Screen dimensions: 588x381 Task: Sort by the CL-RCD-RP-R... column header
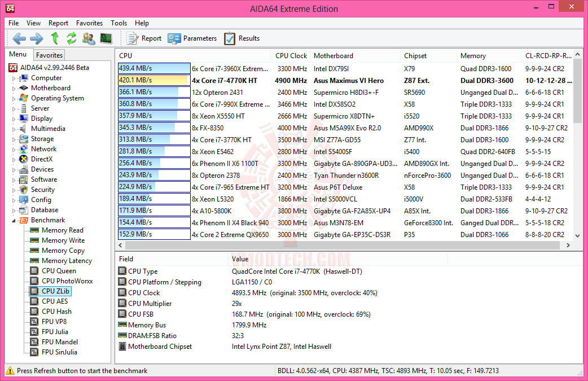[548, 55]
